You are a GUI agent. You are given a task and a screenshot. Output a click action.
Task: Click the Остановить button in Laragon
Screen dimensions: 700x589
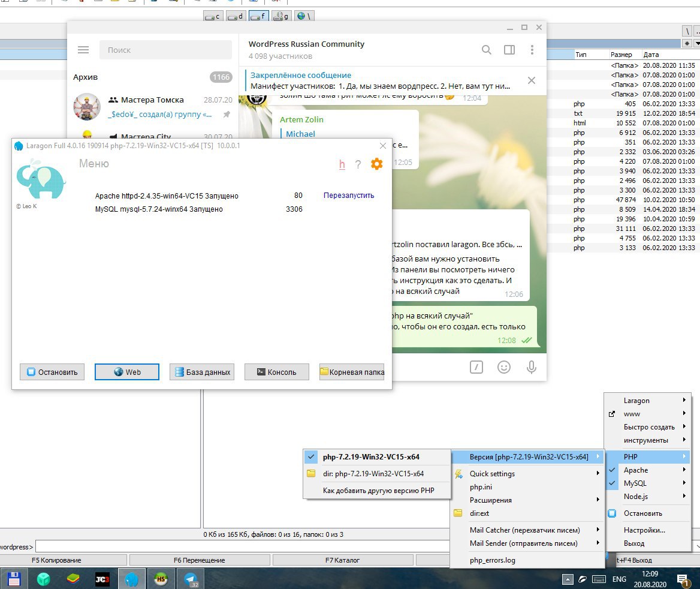[52, 372]
